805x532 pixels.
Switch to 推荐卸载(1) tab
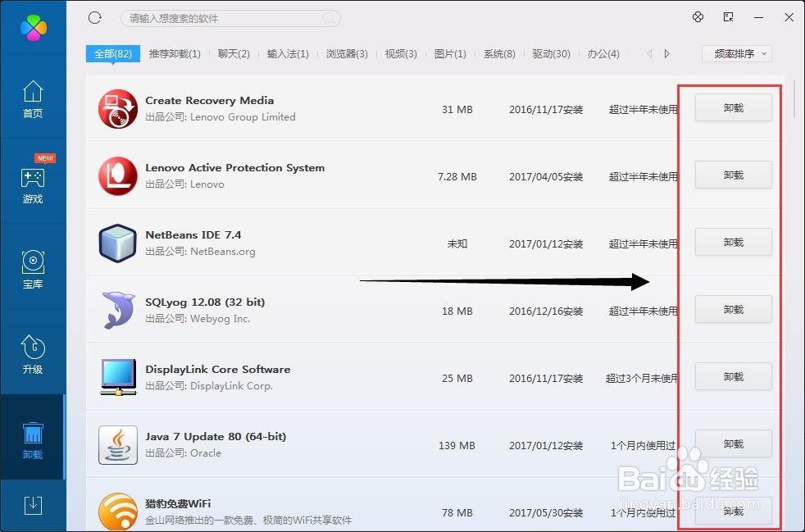coord(175,53)
